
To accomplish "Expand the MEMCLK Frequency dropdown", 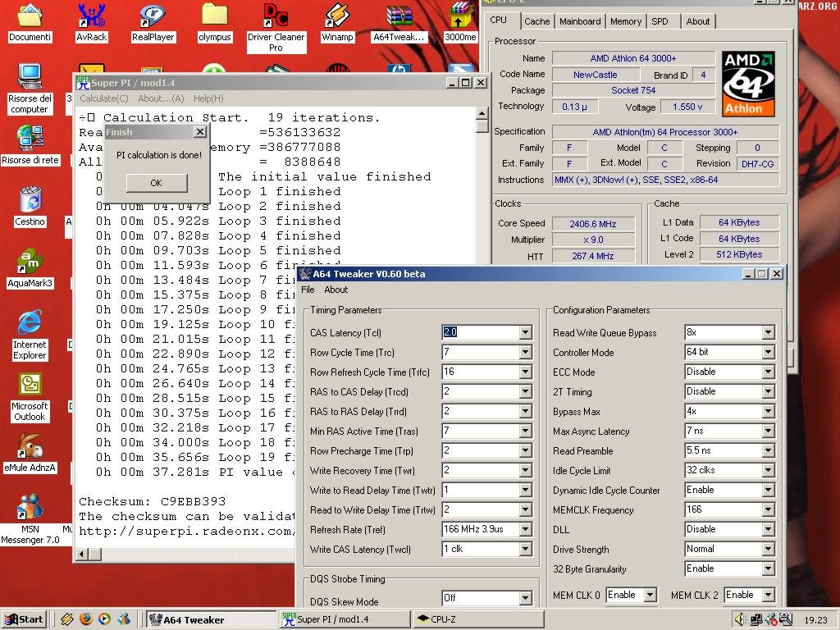I will (768, 510).
